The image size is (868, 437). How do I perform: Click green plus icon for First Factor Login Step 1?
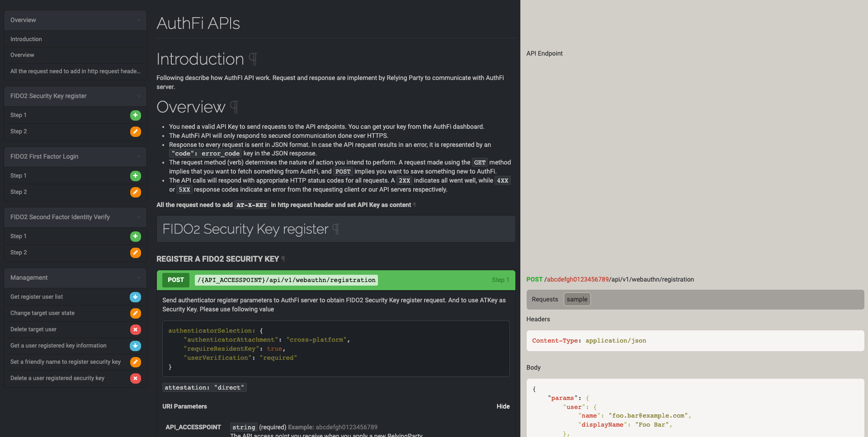pos(136,176)
